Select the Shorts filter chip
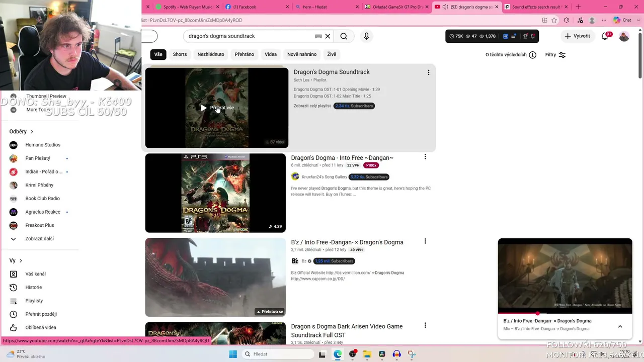This screenshot has width=644, height=362. tap(180, 54)
